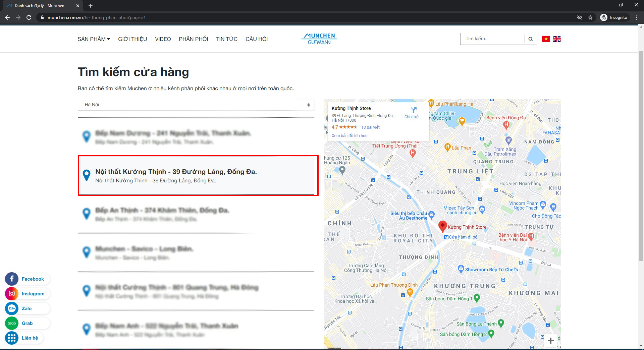Click the page vertical scrollbar
The height and width of the screenshot is (350, 644).
tap(641, 156)
